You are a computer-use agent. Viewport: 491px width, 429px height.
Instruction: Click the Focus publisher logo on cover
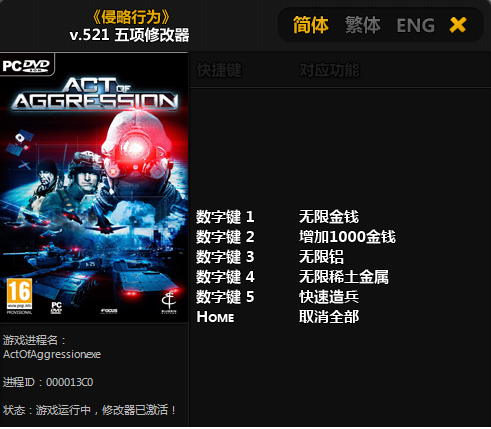tap(109, 311)
